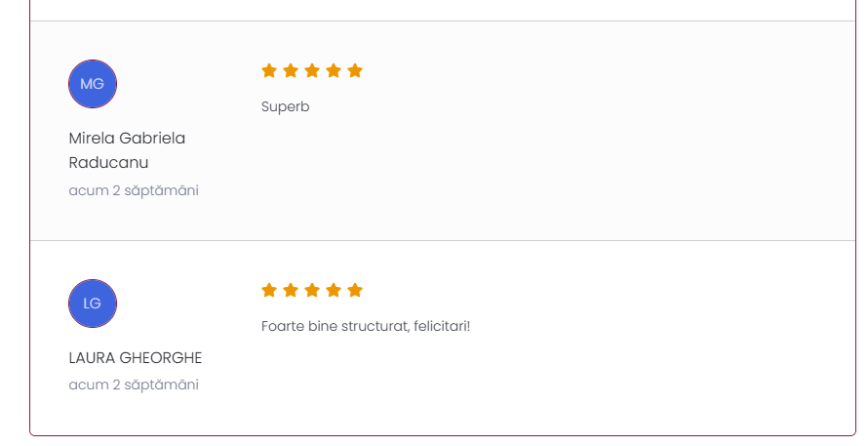
Task: Click second star in Mirela's rating
Action: [x=291, y=70]
